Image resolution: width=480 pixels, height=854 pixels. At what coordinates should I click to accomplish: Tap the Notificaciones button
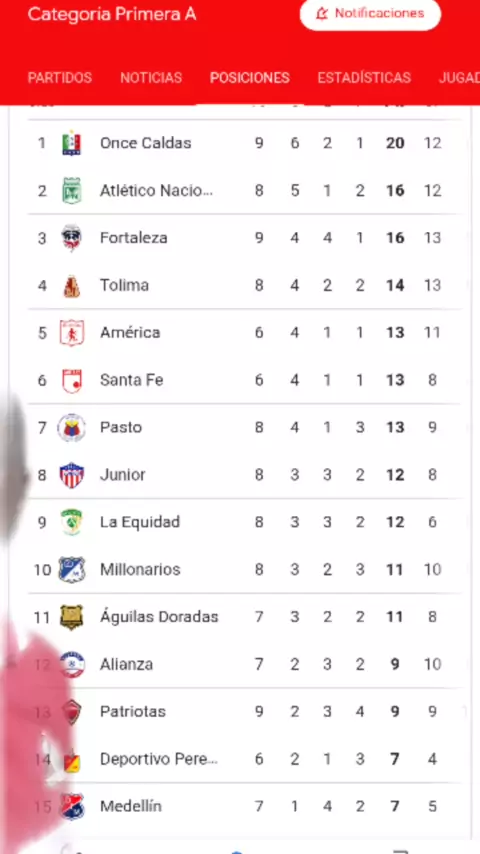click(370, 14)
